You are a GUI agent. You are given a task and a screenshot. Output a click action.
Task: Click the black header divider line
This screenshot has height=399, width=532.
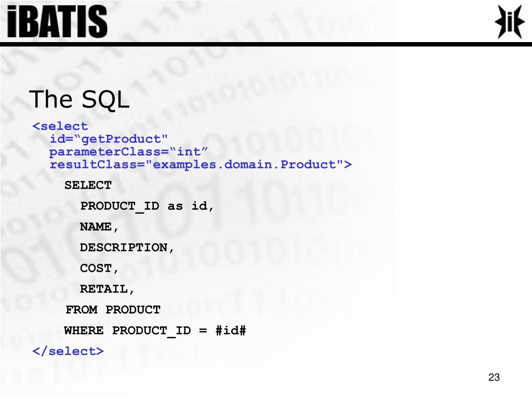click(266, 45)
